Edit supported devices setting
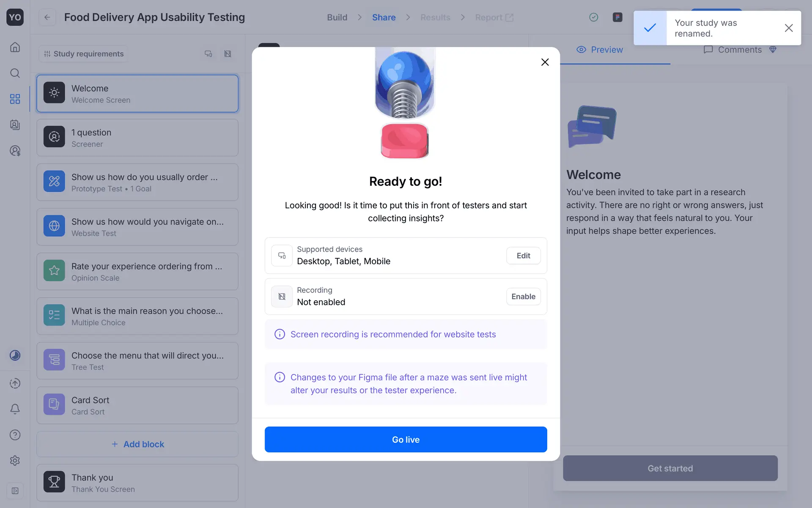812x508 pixels. [523, 256]
